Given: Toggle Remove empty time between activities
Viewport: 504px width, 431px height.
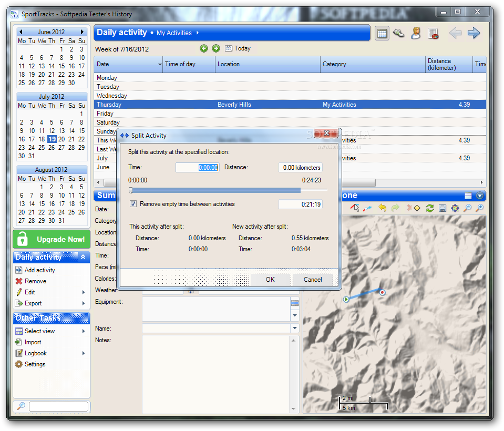Looking at the screenshot, I should click(x=133, y=204).
